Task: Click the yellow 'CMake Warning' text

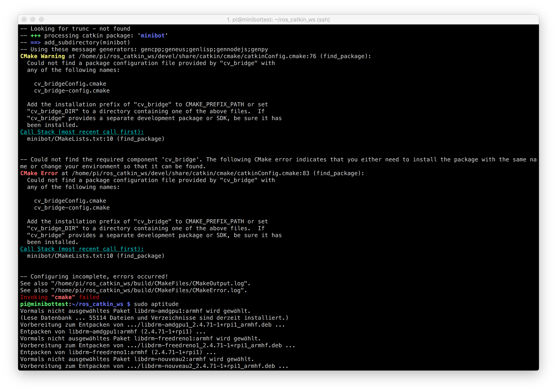Action: pos(43,56)
